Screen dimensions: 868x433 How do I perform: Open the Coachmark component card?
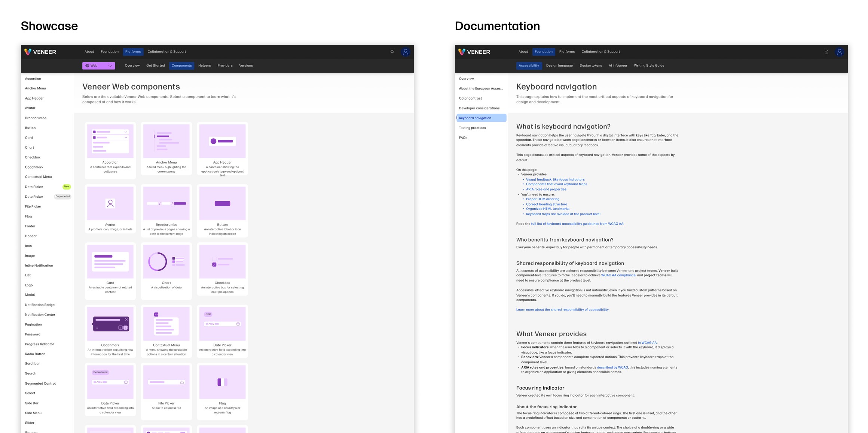click(x=110, y=331)
